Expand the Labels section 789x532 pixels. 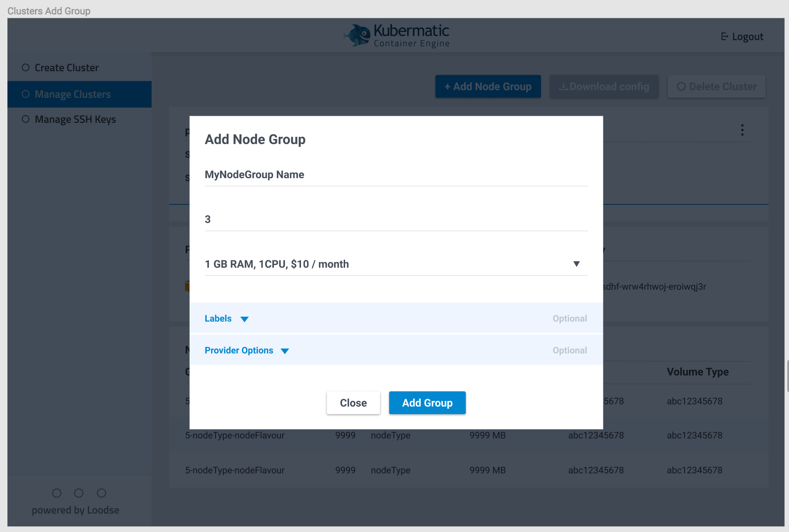tap(245, 318)
